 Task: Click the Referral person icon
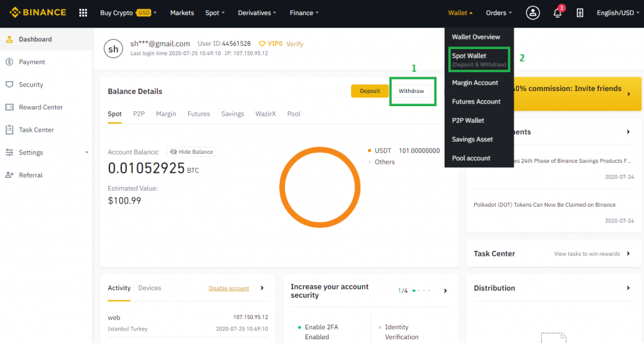click(9, 175)
